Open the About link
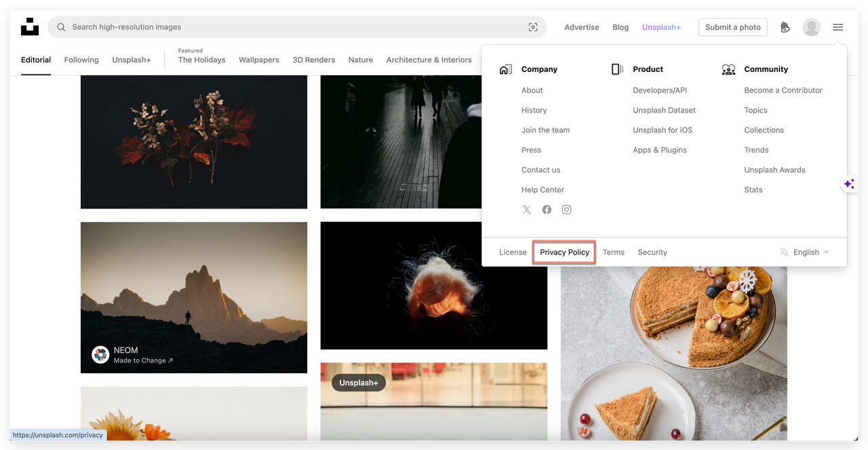868x450 pixels. [532, 90]
